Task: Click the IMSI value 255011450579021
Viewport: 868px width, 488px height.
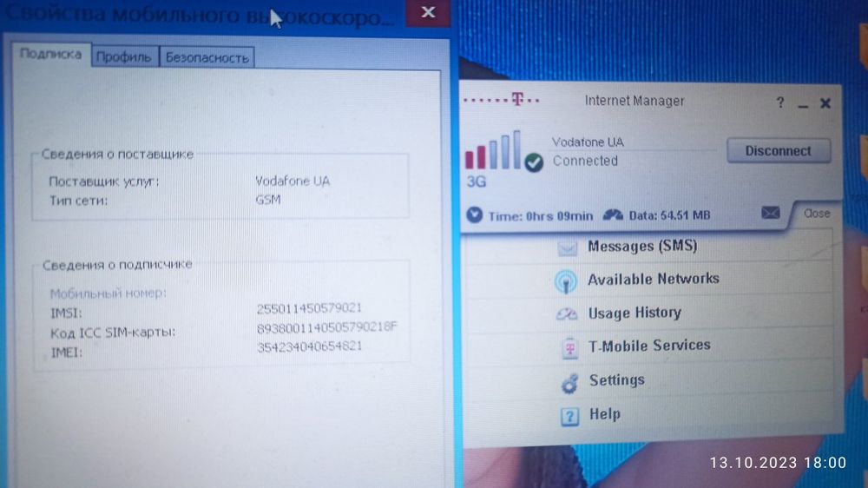Action: pyautogui.click(x=309, y=308)
